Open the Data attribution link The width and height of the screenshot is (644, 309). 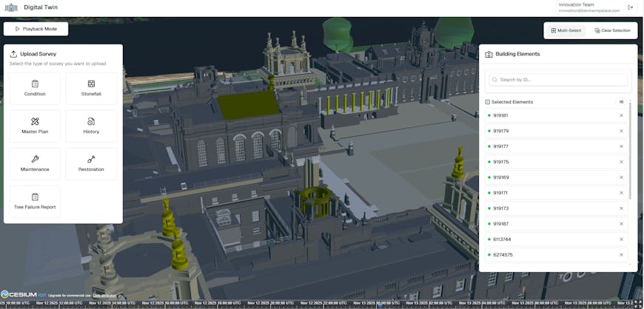pos(104,296)
